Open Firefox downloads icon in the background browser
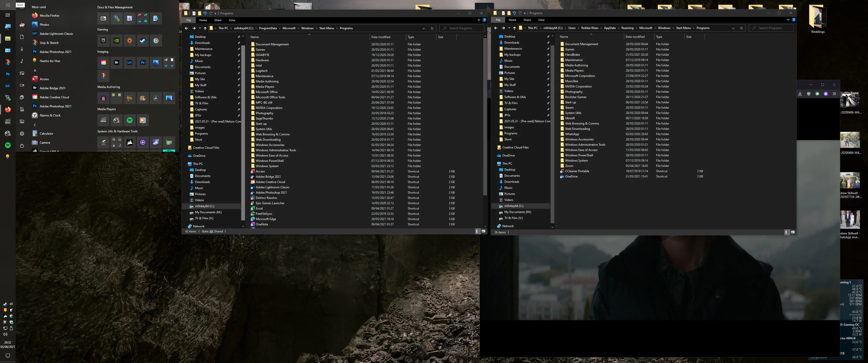 pyautogui.click(x=800, y=94)
